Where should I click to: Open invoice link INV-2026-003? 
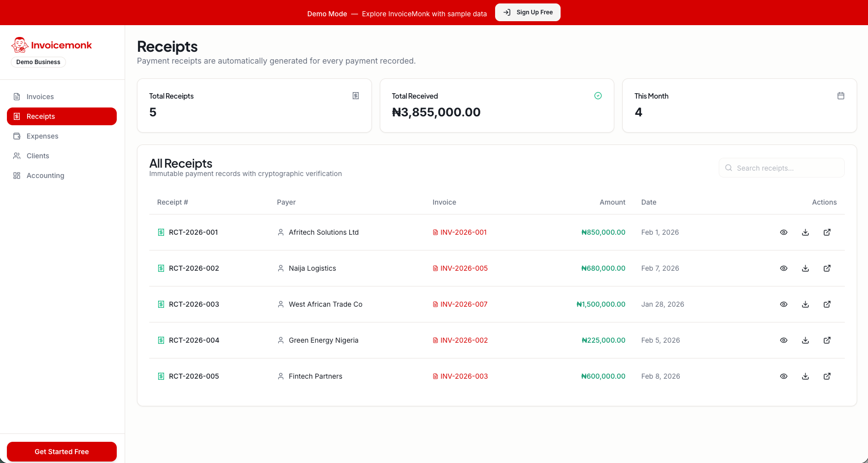click(x=460, y=376)
